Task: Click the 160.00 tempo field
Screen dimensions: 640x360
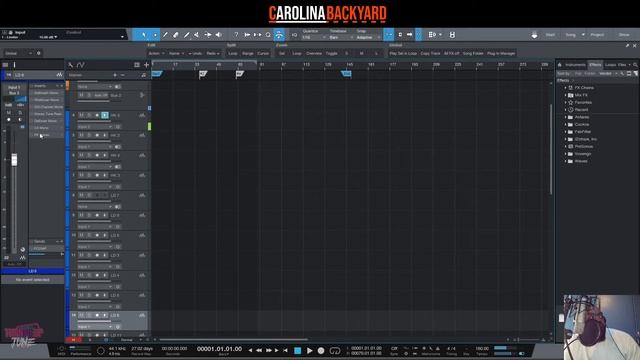Action: [x=482, y=349]
